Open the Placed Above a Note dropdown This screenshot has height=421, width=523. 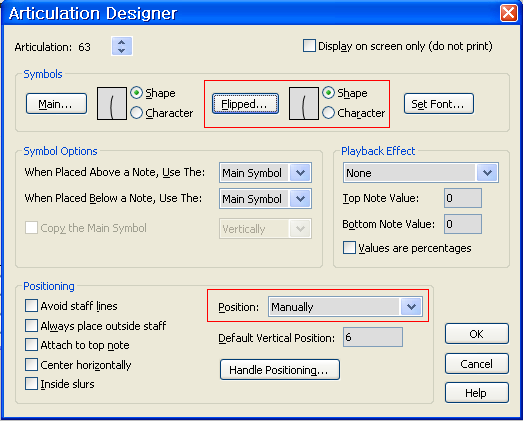pyautogui.click(x=266, y=173)
